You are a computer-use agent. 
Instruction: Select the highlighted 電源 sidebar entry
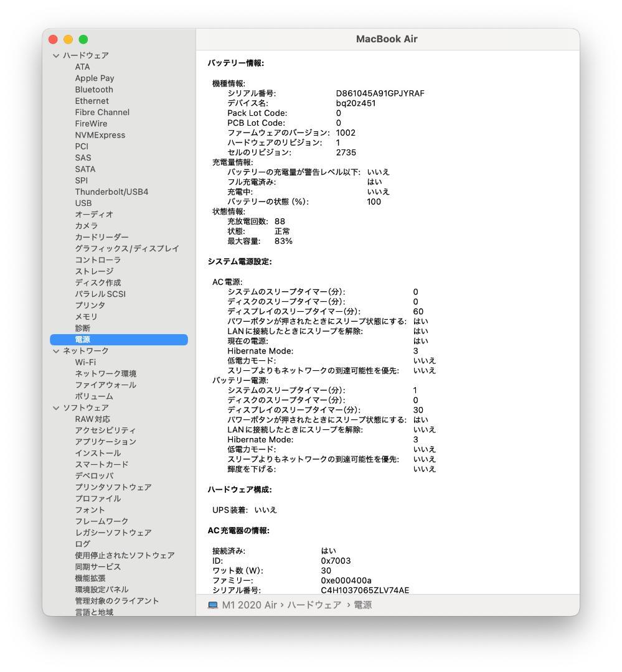[83, 339]
